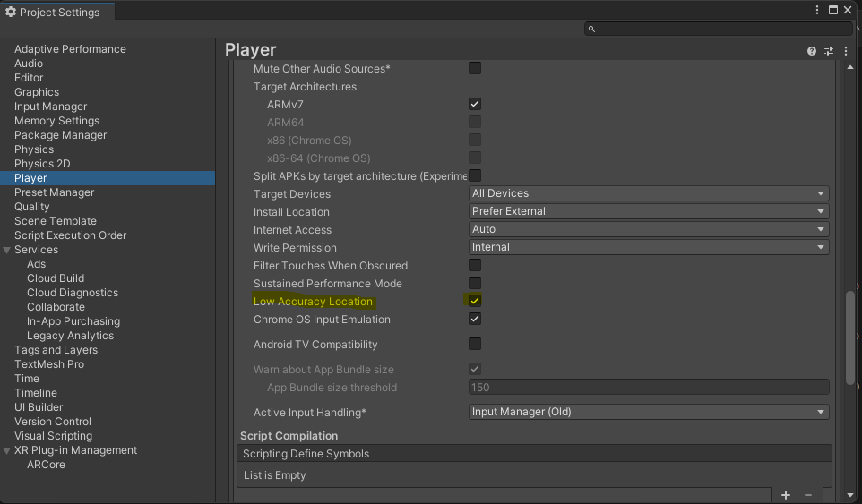Open the Active Input Handling dropdown
The width and height of the screenshot is (862, 504).
649,412
